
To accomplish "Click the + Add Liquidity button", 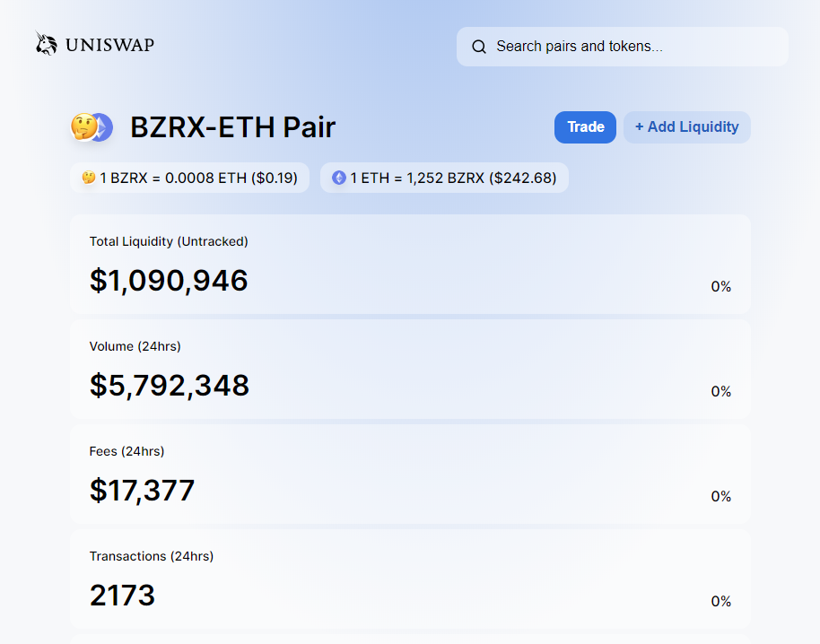I will tap(686, 127).
